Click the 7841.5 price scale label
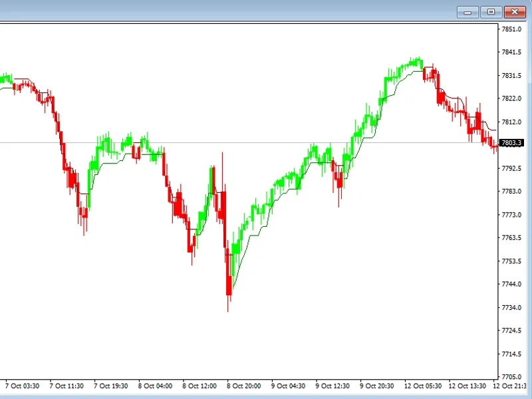This screenshot has width=532, height=399. 511,53
